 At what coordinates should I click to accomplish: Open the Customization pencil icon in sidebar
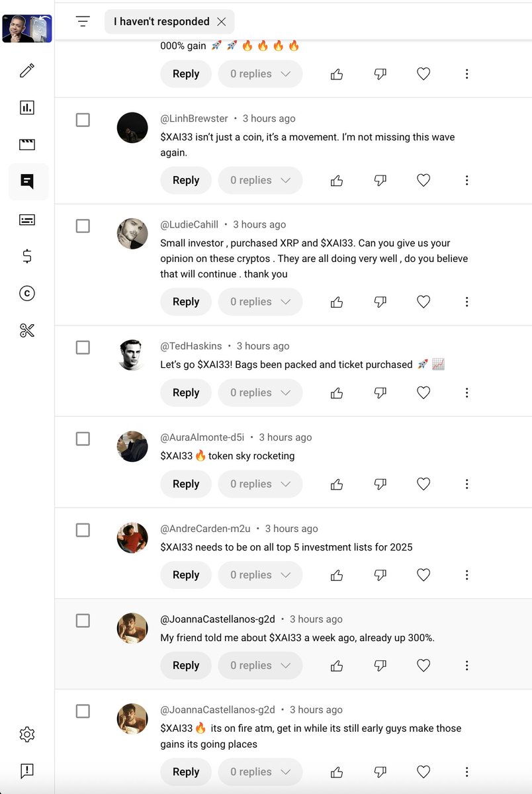tap(27, 70)
